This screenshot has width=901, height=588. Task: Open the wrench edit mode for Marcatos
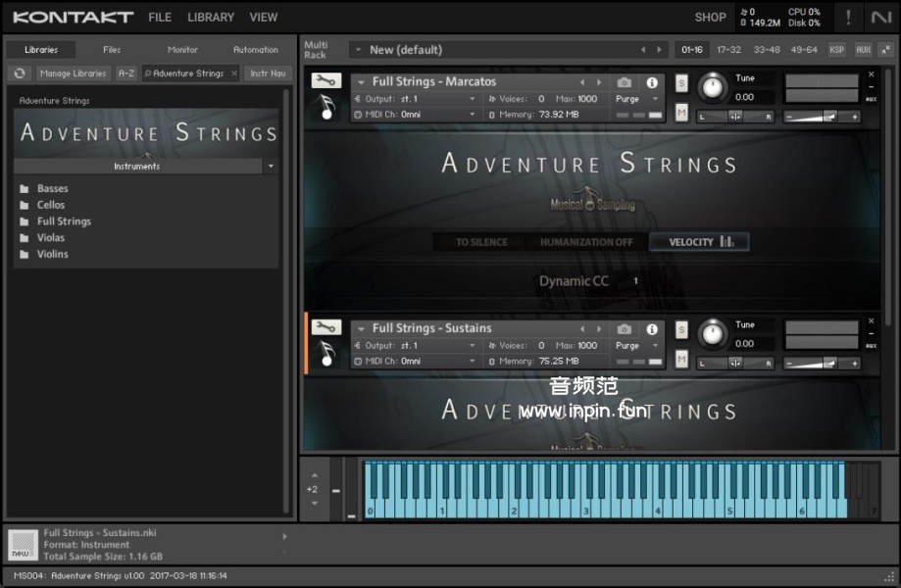pyautogui.click(x=326, y=82)
